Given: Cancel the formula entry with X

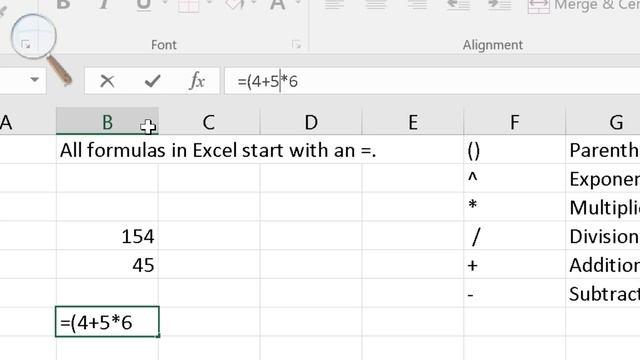Looking at the screenshot, I should [107, 81].
